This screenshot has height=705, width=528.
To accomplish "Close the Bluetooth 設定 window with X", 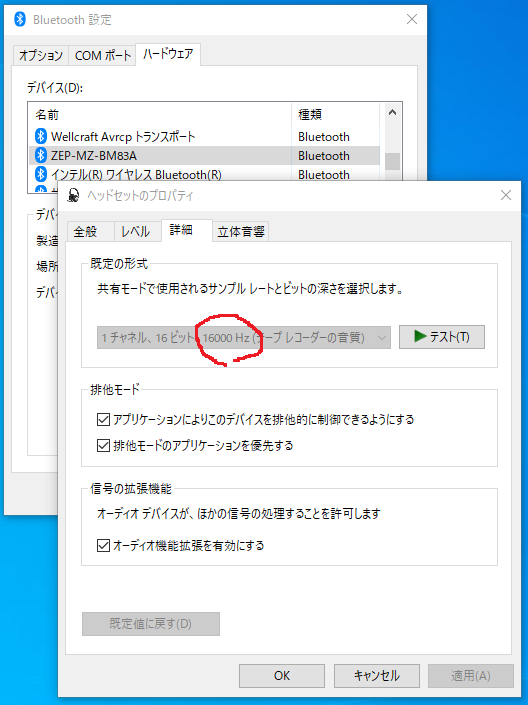I will click(412, 19).
